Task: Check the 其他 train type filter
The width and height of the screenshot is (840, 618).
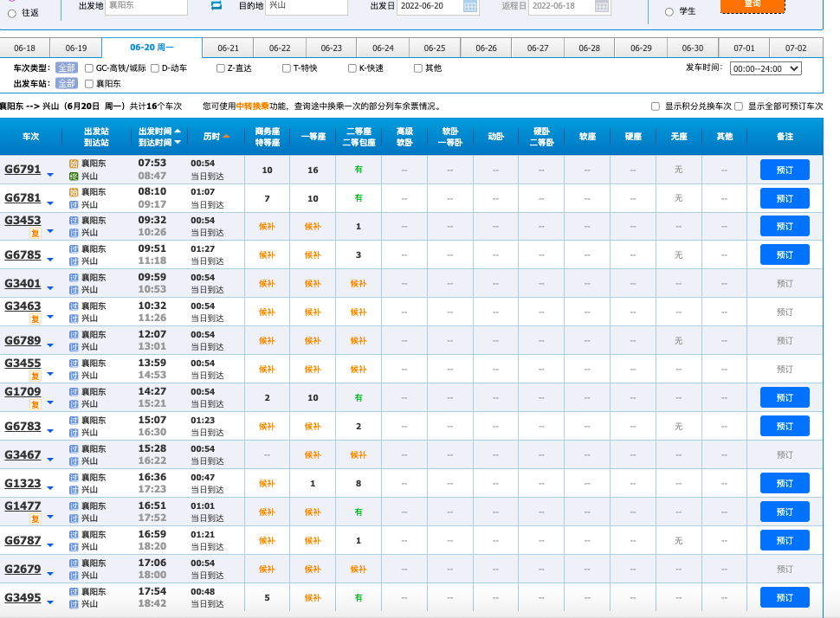Action: coord(418,68)
